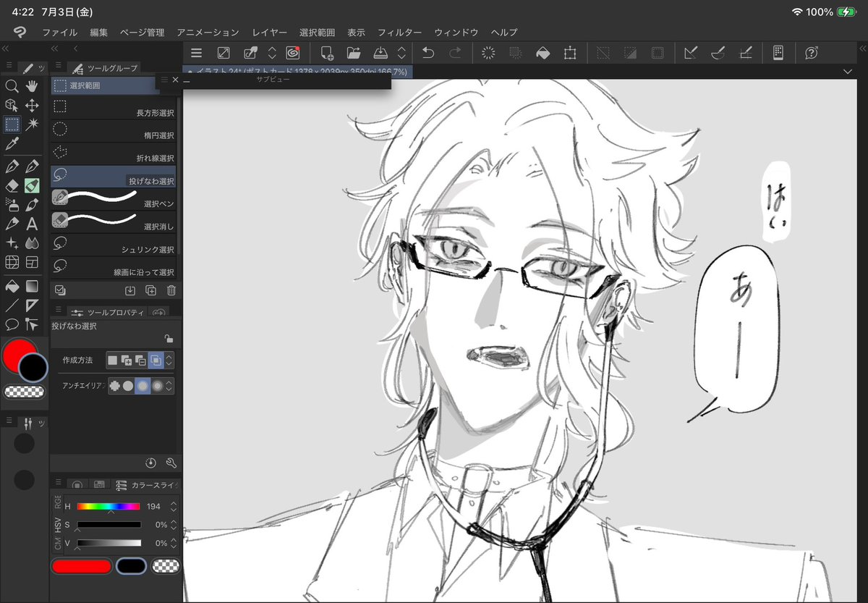Choose the 選択ペン sub tool
The width and height of the screenshot is (868, 603).
tap(114, 199)
